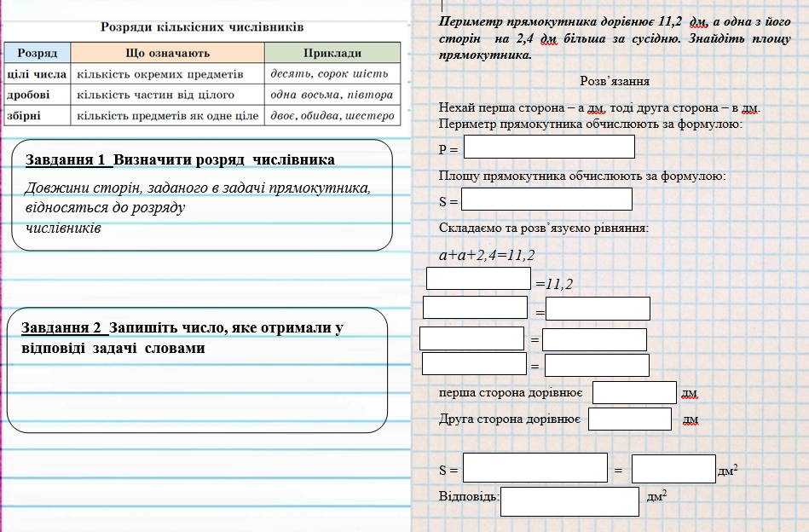Select the input after "перша сторона дорівнює"

coord(634,392)
